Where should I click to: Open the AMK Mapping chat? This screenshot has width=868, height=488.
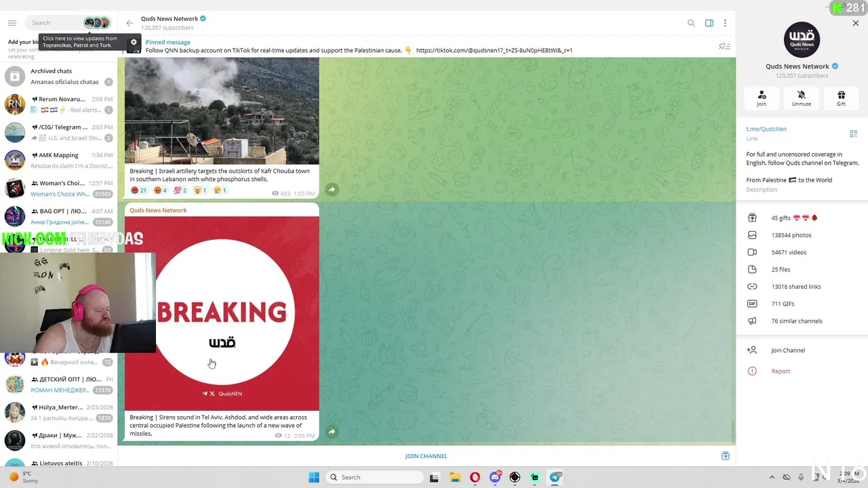[58, 160]
